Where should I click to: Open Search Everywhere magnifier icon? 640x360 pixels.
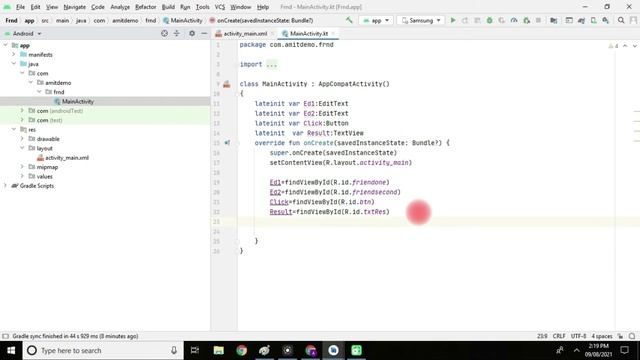click(x=621, y=20)
